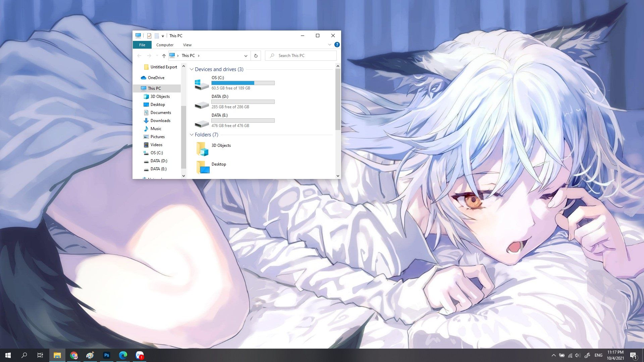
Task: Select the 3D Objects folder icon
Action: click(202, 149)
